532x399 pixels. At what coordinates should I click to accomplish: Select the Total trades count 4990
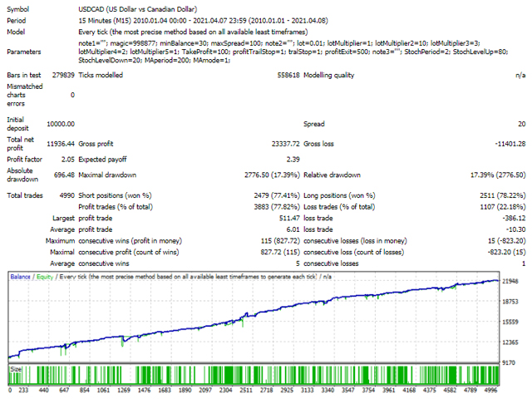click(64, 195)
